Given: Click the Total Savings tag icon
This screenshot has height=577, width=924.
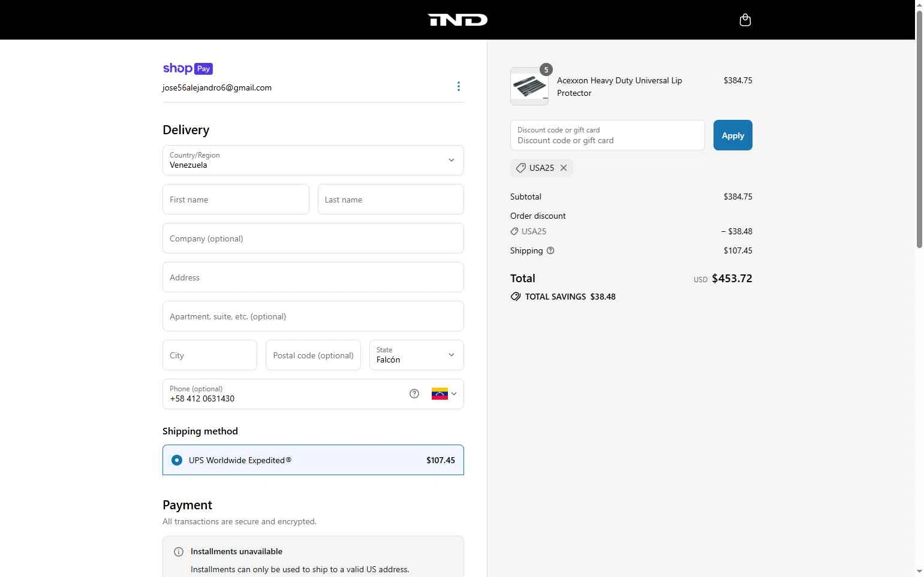Looking at the screenshot, I should pos(516,297).
